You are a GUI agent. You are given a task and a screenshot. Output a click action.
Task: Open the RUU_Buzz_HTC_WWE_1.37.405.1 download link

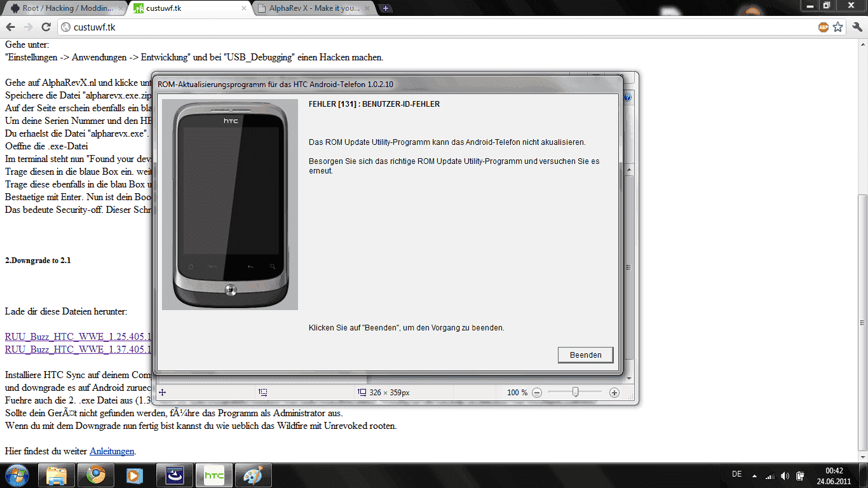[78, 349]
